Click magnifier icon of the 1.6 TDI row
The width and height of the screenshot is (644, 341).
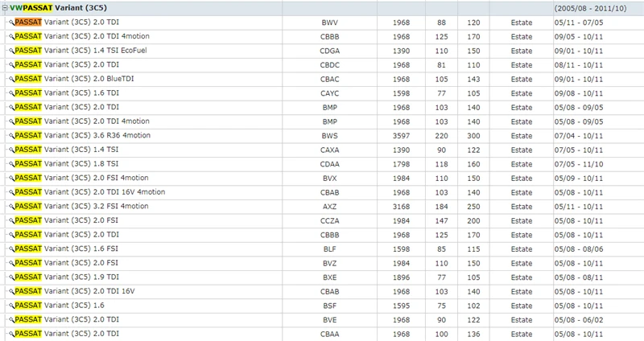click(11, 93)
